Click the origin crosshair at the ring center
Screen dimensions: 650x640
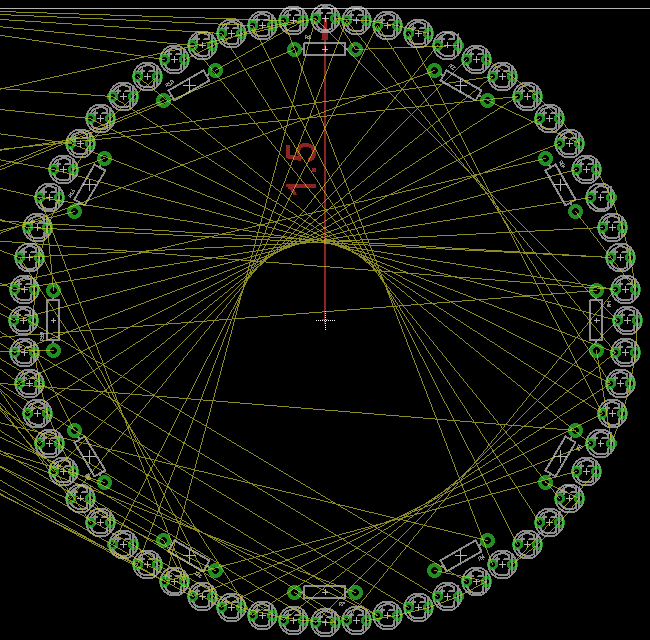pyautogui.click(x=325, y=320)
